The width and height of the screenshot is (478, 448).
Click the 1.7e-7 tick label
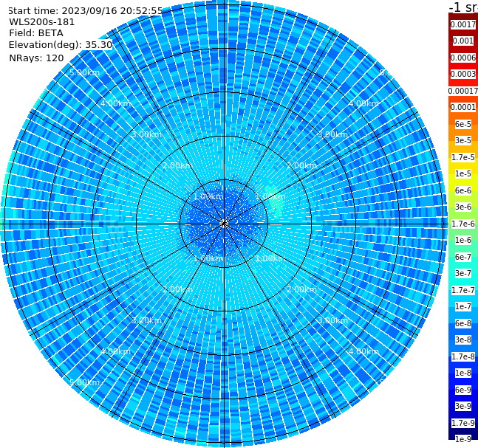(463, 290)
